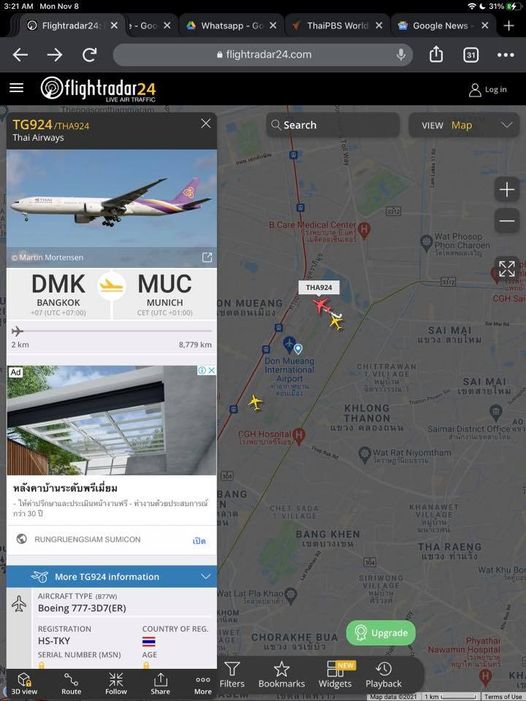
Task: Expand More TG924 information
Action: pyautogui.click(x=112, y=577)
